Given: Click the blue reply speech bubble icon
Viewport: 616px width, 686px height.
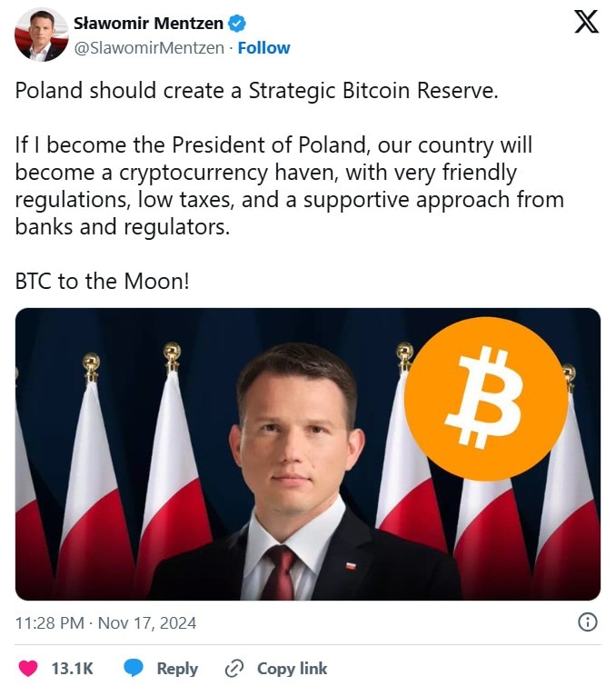Looking at the screenshot, I should point(134,668).
